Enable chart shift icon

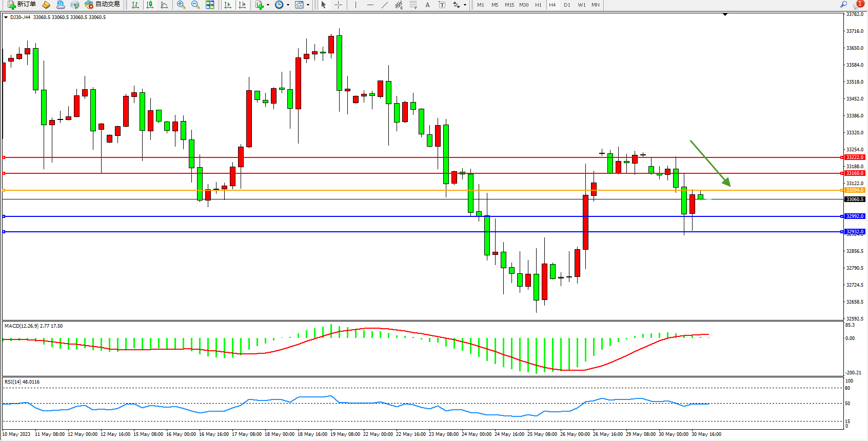pyautogui.click(x=242, y=5)
